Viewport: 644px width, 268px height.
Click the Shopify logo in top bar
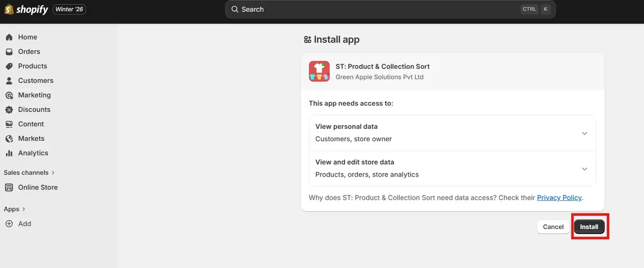(26, 10)
